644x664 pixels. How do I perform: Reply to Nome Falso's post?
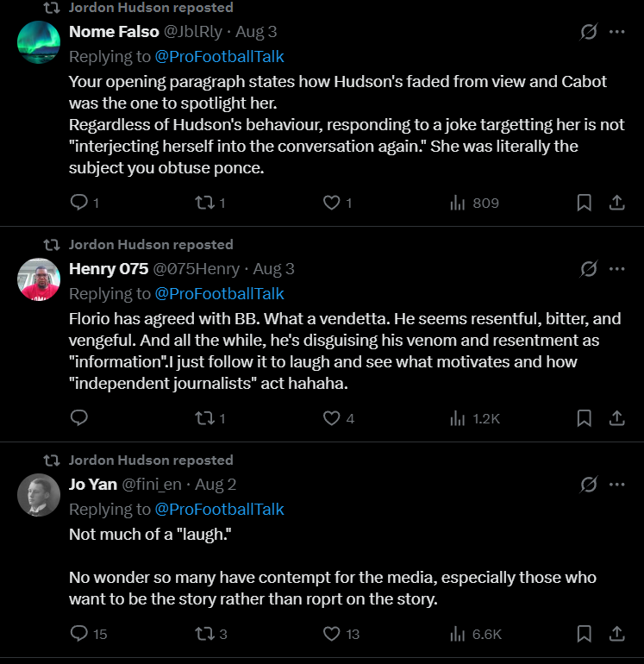(x=78, y=203)
